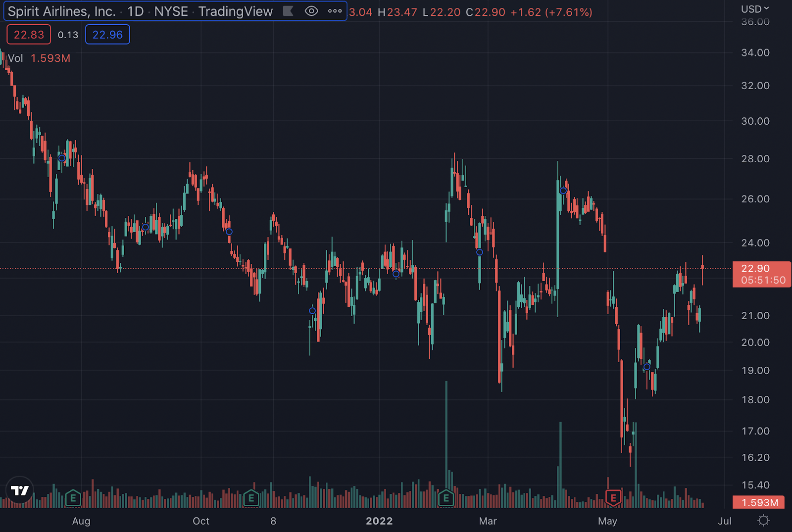
Task: Click the 21.00 price level on the axis
Action: point(755,316)
